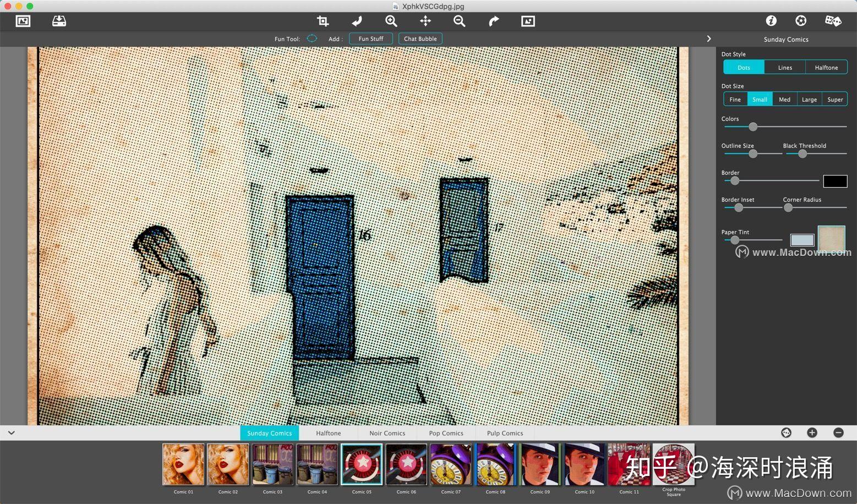The width and height of the screenshot is (857, 504).
Task: Click the Colors slider handle
Action: click(752, 127)
